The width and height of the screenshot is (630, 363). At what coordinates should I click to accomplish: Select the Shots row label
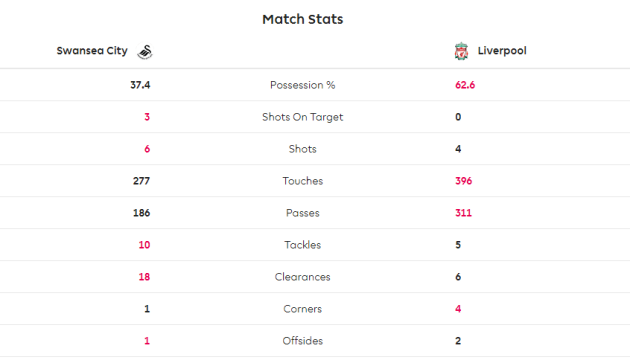pyautogui.click(x=303, y=149)
